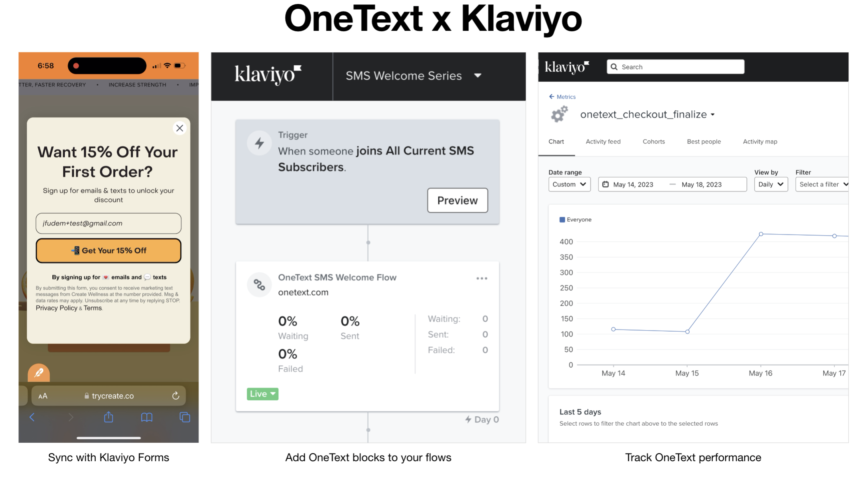Open the Custom date range dropdown
Image resolution: width=868 pixels, height=480 pixels.
tap(569, 184)
